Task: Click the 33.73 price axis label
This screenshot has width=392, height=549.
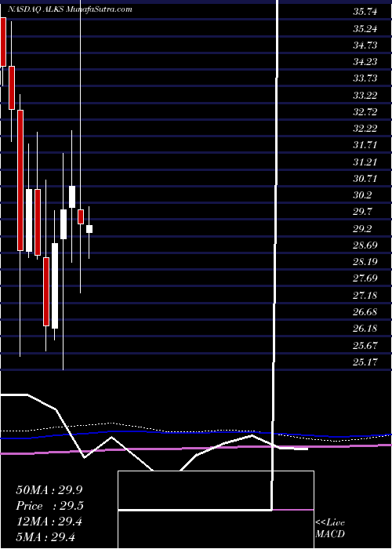Action: 365,78
